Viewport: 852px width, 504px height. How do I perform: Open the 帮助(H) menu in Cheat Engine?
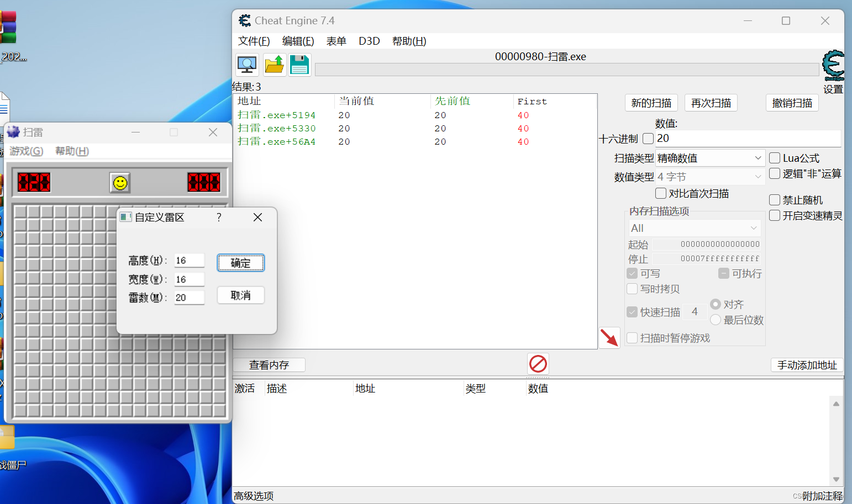pyautogui.click(x=409, y=41)
